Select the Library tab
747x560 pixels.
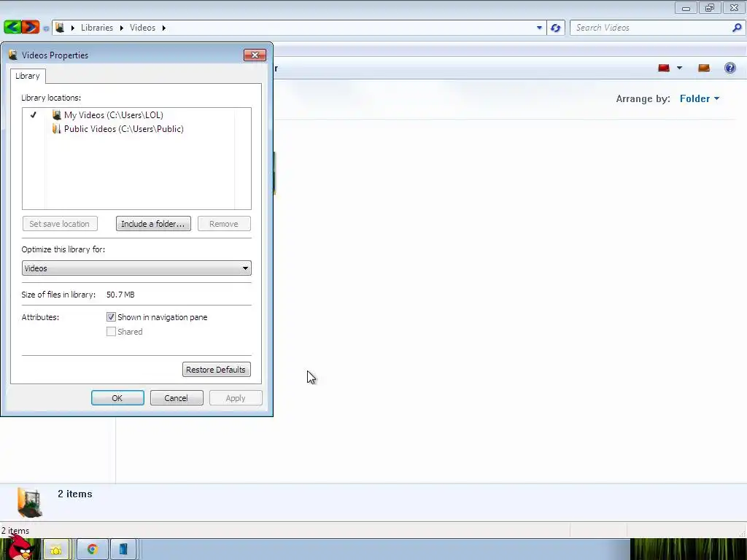coord(28,76)
